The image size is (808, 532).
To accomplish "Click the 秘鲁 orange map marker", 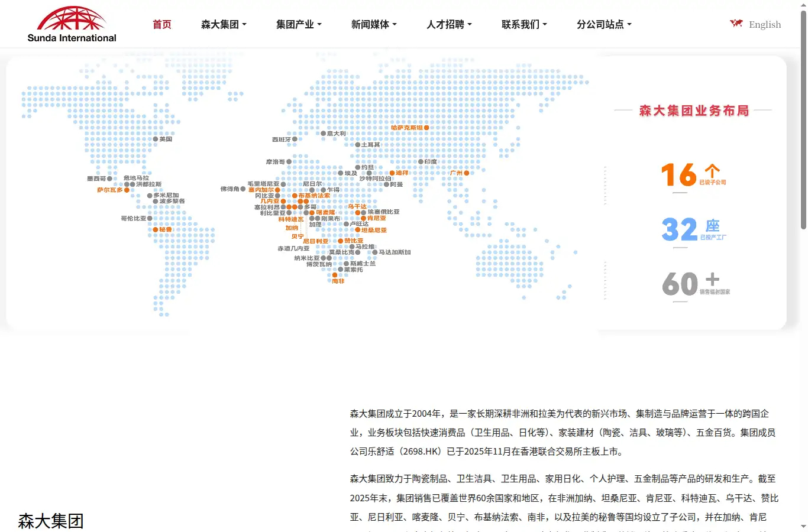I will (x=156, y=229).
